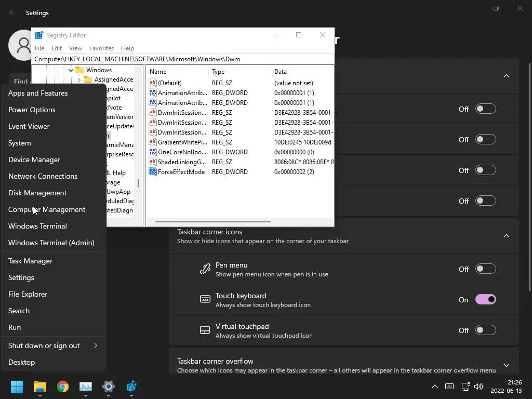Toggle the first Off switch in taskbar items

pyautogui.click(x=486, y=109)
